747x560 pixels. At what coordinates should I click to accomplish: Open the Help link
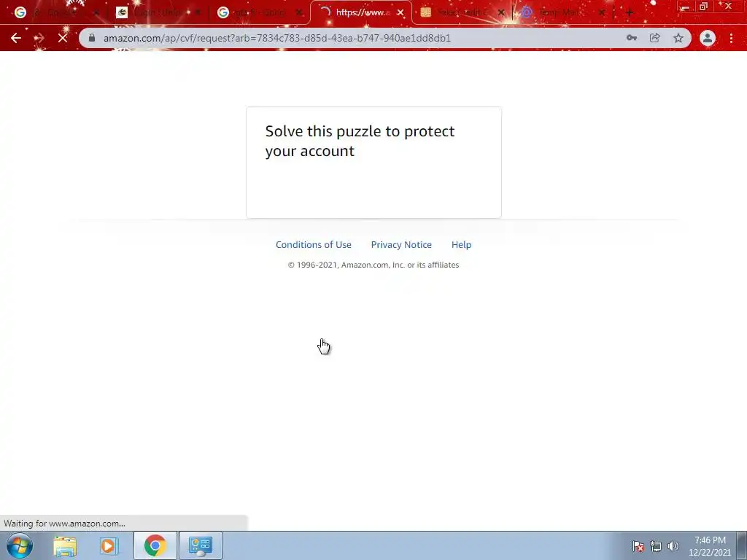click(461, 245)
